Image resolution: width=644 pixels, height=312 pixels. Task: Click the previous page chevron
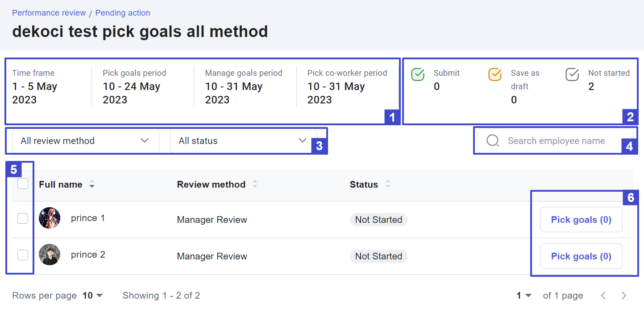[603, 295]
